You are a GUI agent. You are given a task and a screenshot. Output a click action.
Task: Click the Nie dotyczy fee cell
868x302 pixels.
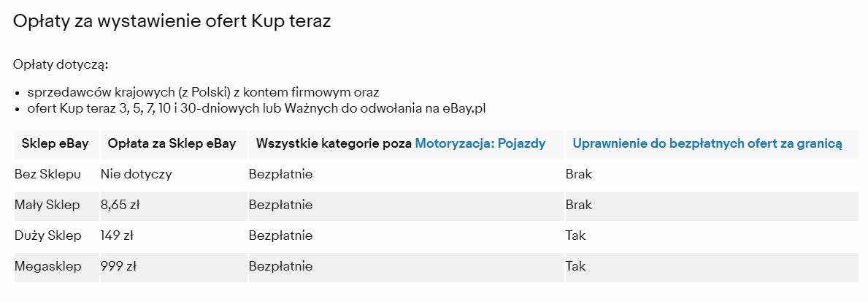(x=136, y=175)
